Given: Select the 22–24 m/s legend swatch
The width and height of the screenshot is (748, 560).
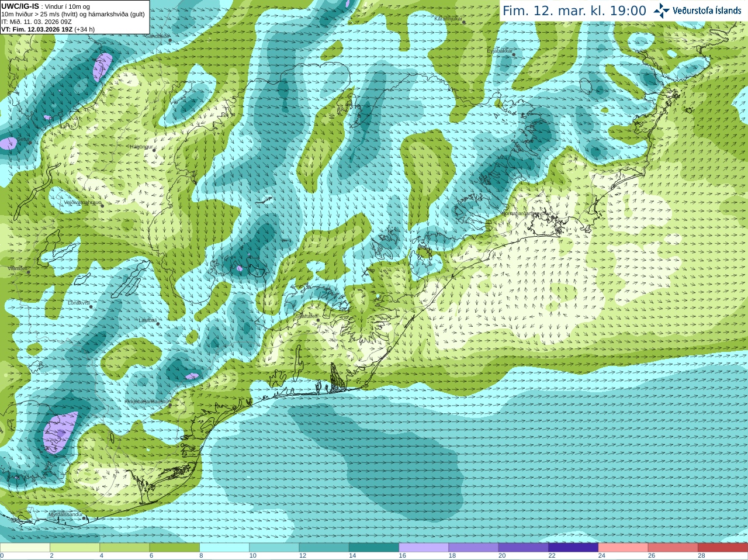Looking at the screenshot, I should click(574, 548).
